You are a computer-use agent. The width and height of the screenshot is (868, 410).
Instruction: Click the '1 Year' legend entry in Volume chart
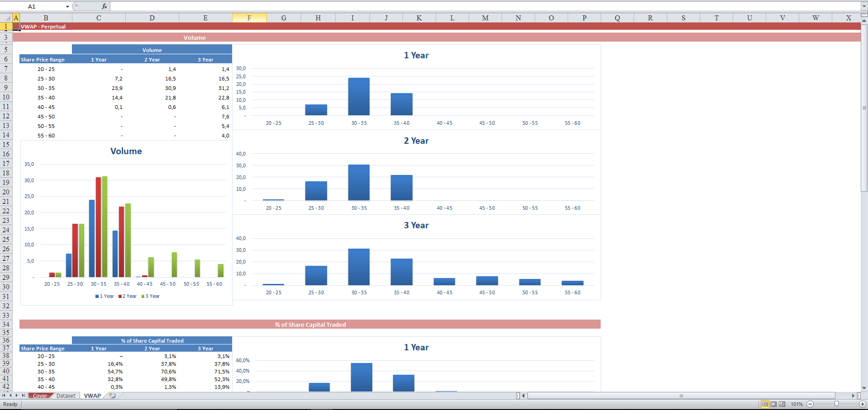[x=104, y=296]
